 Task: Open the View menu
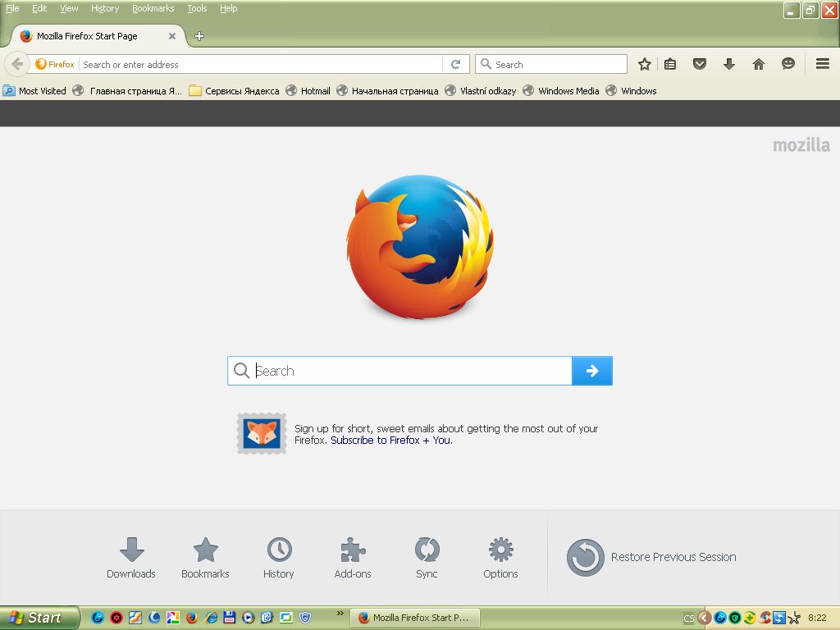pyautogui.click(x=69, y=8)
